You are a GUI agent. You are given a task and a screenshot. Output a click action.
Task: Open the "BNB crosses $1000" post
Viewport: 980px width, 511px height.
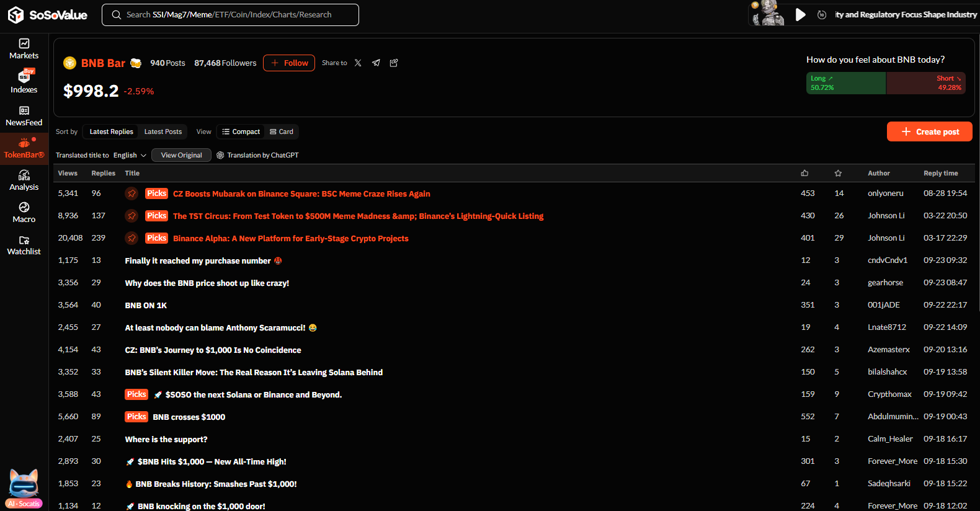pyautogui.click(x=189, y=417)
